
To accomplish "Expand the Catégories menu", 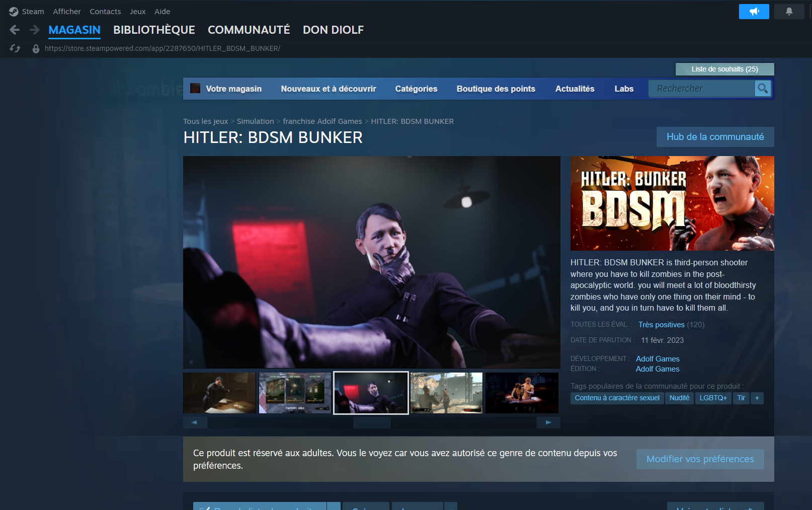I will pyautogui.click(x=416, y=89).
